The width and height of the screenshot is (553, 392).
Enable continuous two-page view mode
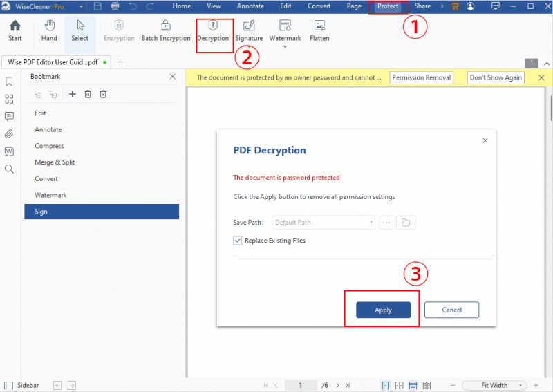coord(427,385)
